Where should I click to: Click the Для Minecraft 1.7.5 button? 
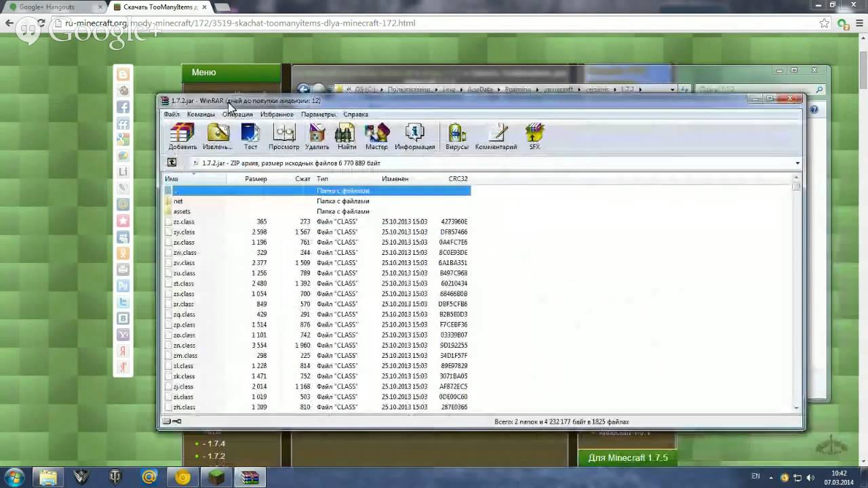627,457
